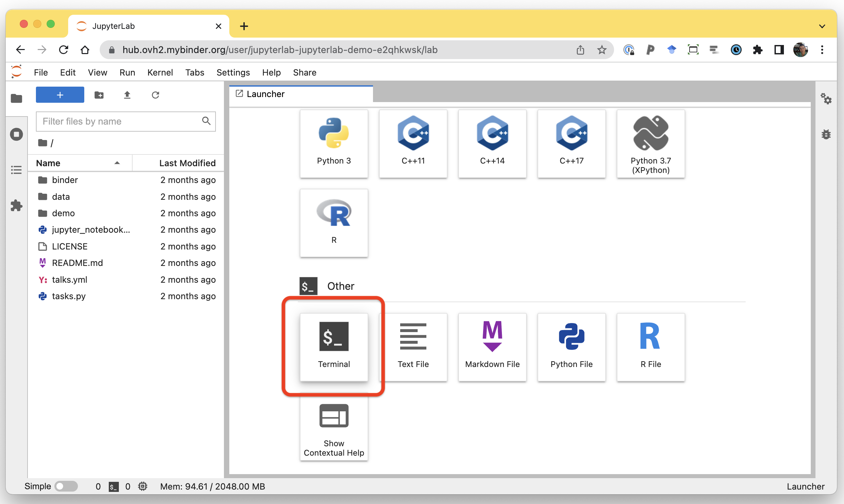Launch an R notebook

(334, 223)
